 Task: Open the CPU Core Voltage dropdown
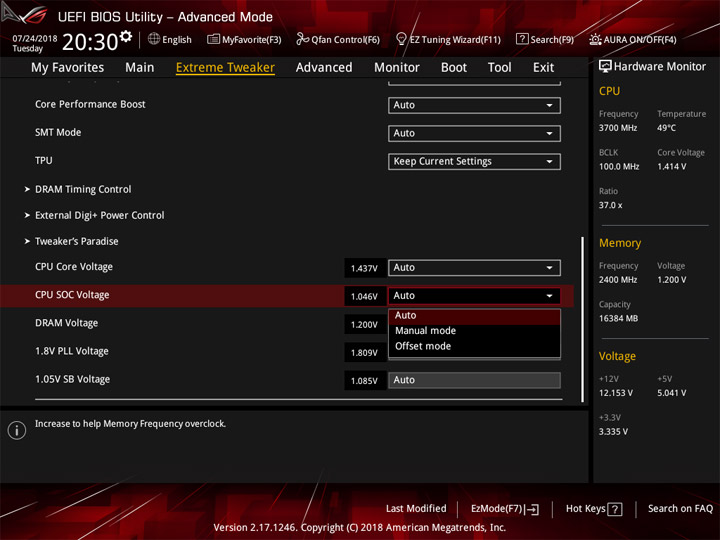pos(474,267)
